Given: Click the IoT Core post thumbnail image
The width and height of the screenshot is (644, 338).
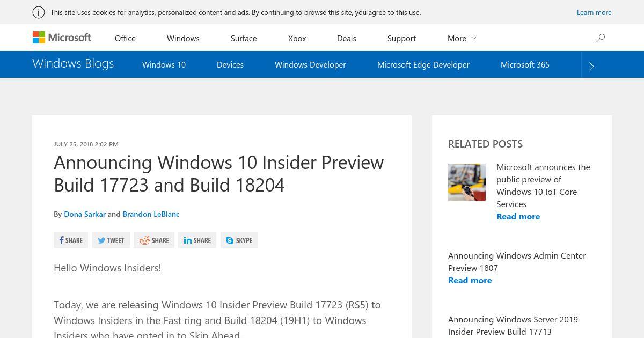Looking at the screenshot, I should click(467, 182).
